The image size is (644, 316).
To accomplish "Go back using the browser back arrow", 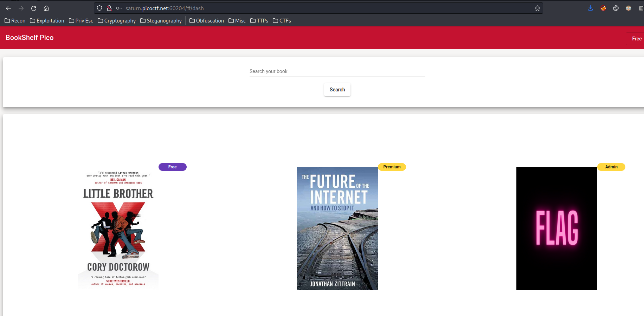I will [8, 8].
